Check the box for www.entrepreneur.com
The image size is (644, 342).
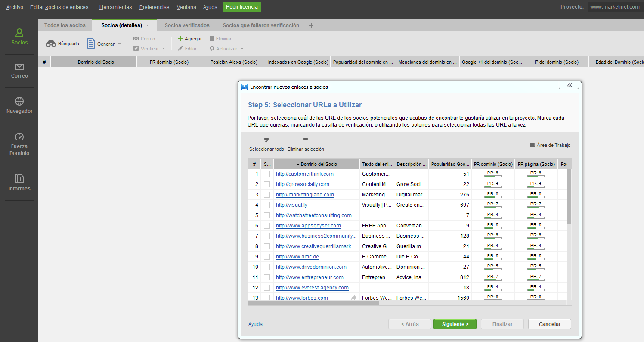[x=267, y=277]
